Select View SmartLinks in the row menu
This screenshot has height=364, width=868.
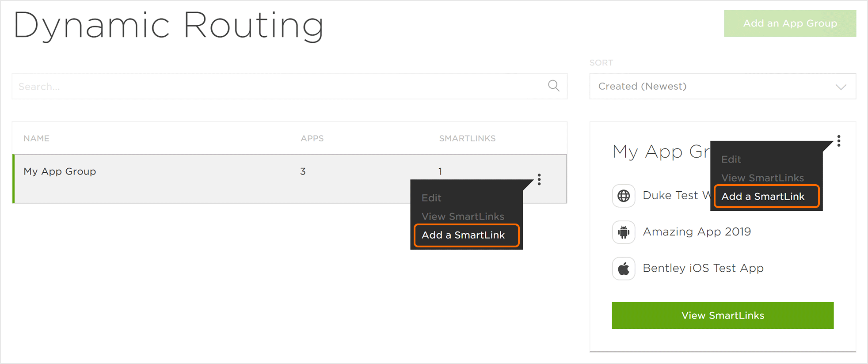[463, 216]
